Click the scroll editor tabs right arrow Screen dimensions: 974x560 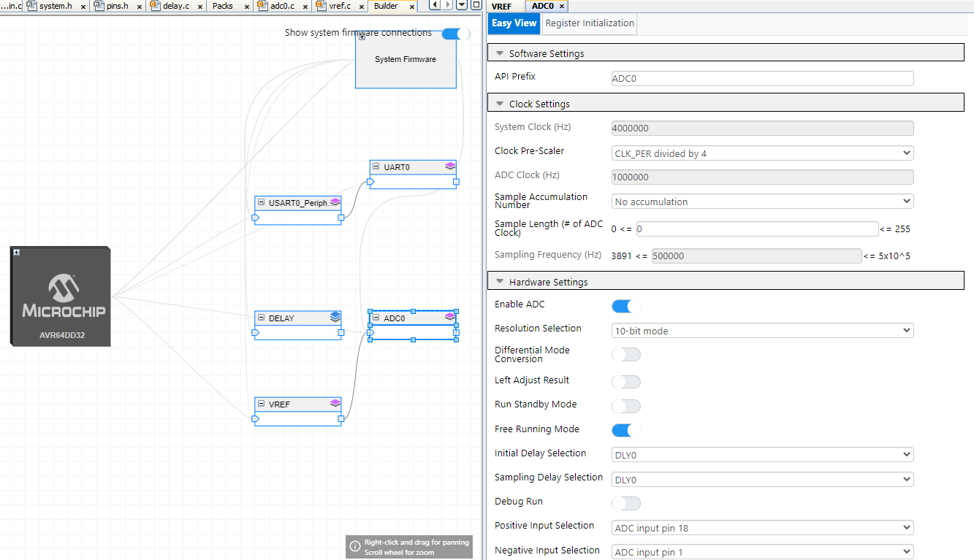coord(448,5)
